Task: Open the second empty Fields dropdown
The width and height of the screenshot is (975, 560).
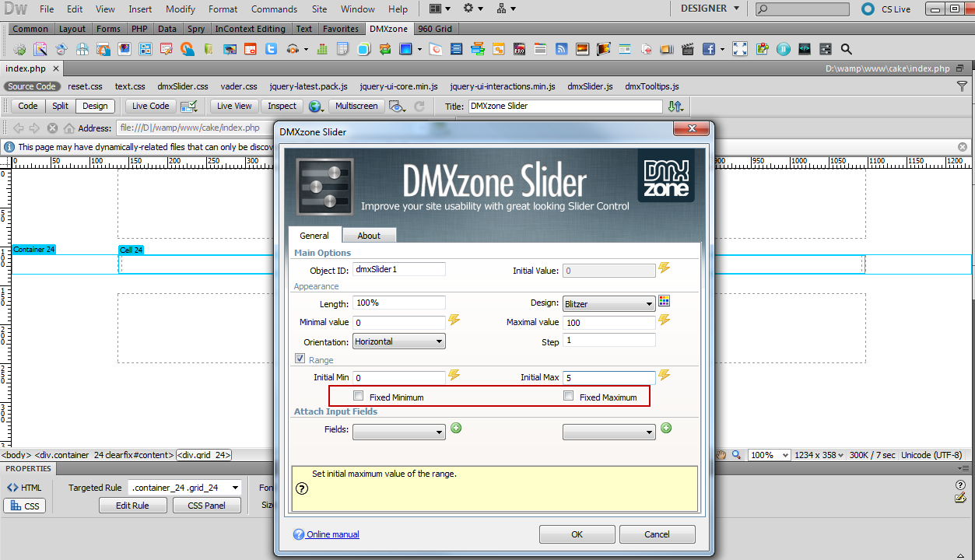Action: pyautogui.click(x=608, y=432)
